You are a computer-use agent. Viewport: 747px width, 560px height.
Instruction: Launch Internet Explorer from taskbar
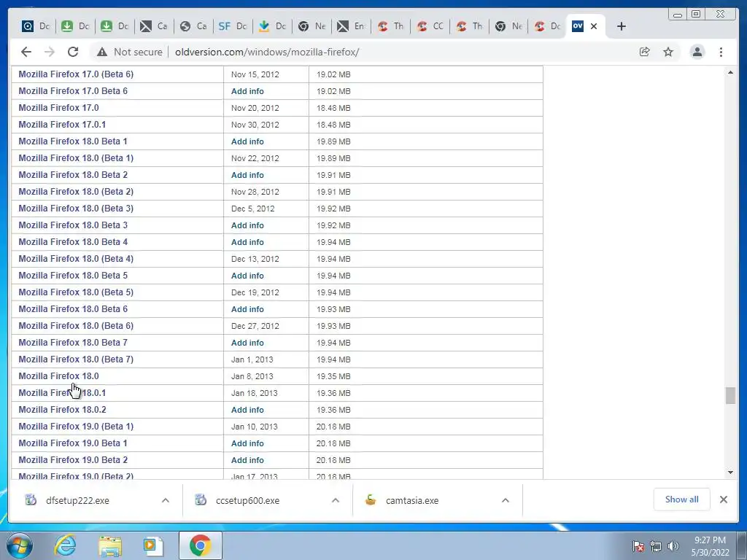click(65, 545)
